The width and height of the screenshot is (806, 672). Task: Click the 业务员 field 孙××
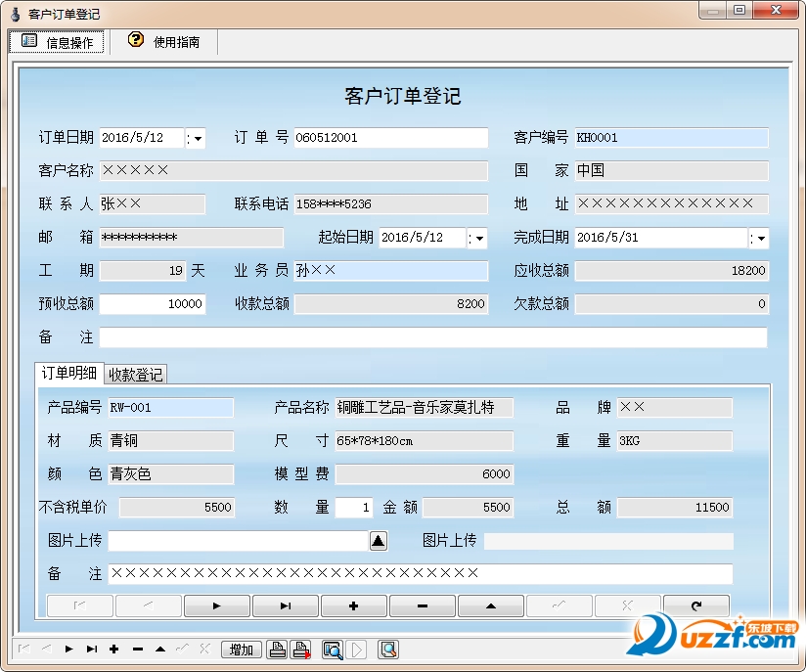tap(390, 270)
